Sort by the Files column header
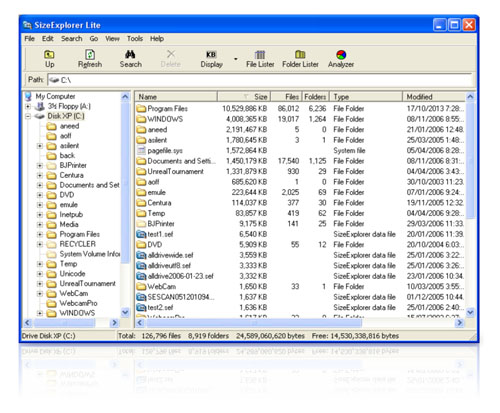The width and height of the screenshot is (500, 413). tap(286, 97)
